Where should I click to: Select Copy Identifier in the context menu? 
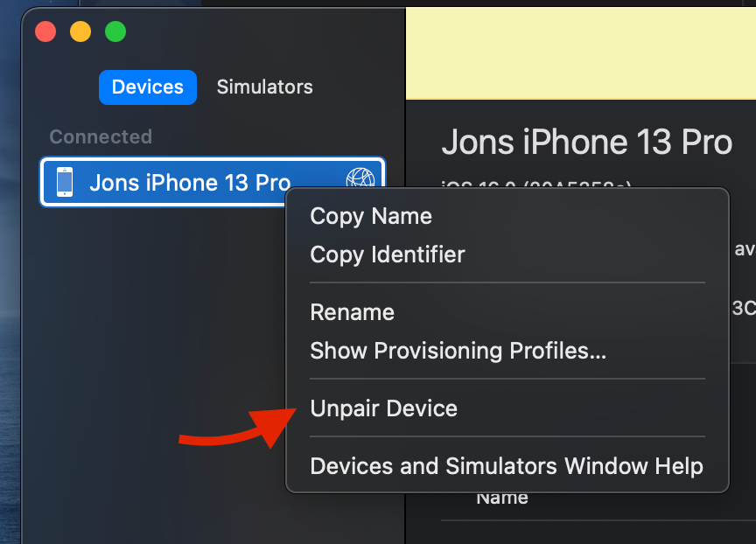point(387,255)
